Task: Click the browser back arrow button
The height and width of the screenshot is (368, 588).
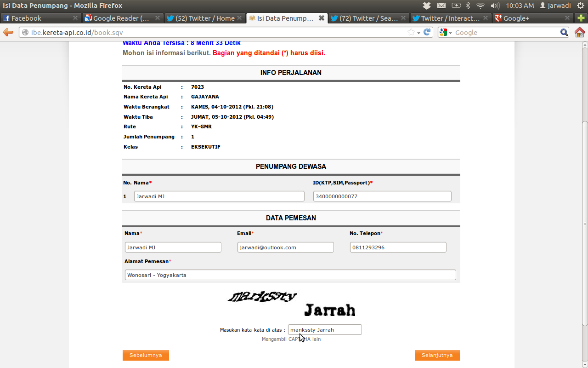Action: 8,32
